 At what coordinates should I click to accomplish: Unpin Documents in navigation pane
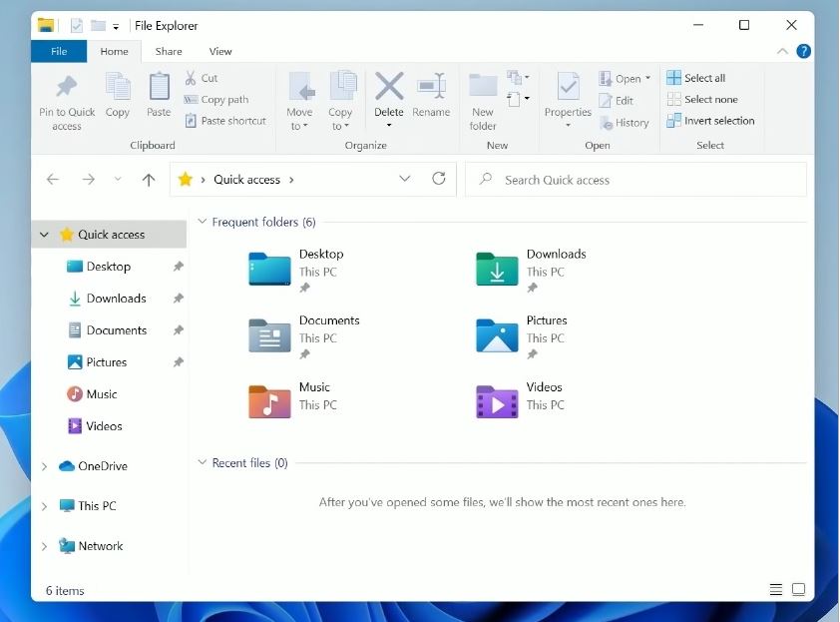(179, 330)
